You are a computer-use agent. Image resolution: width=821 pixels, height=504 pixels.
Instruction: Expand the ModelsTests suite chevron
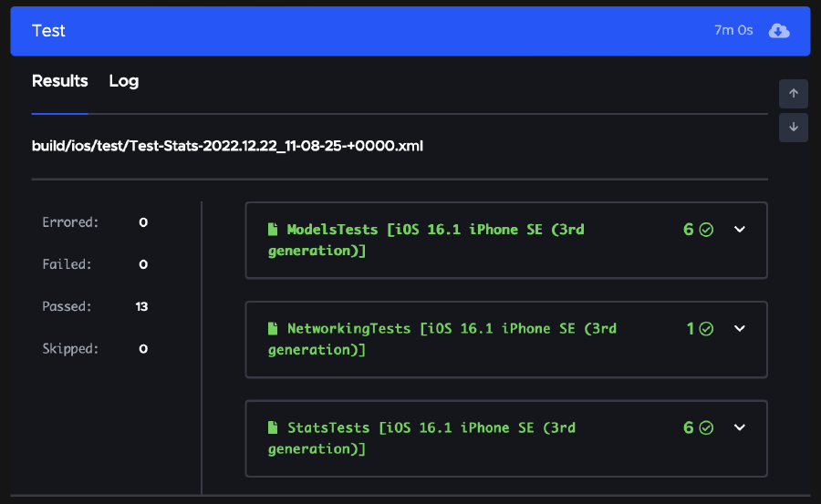click(x=740, y=230)
